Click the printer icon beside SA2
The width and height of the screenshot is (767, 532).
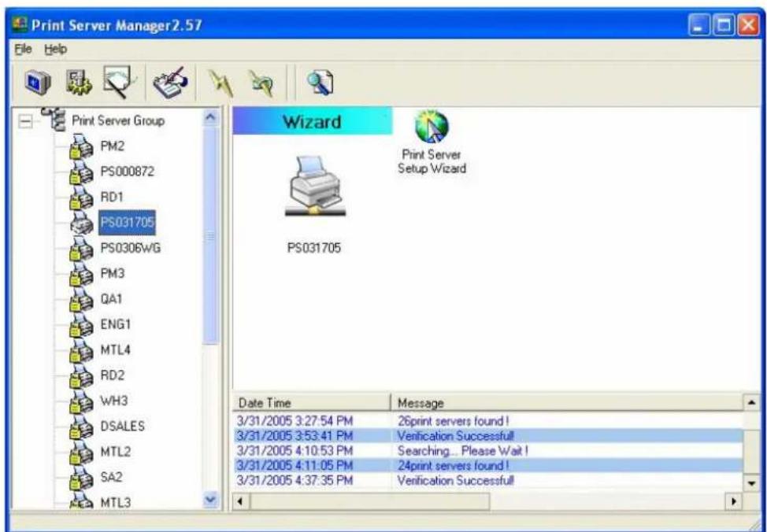(x=81, y=477)
